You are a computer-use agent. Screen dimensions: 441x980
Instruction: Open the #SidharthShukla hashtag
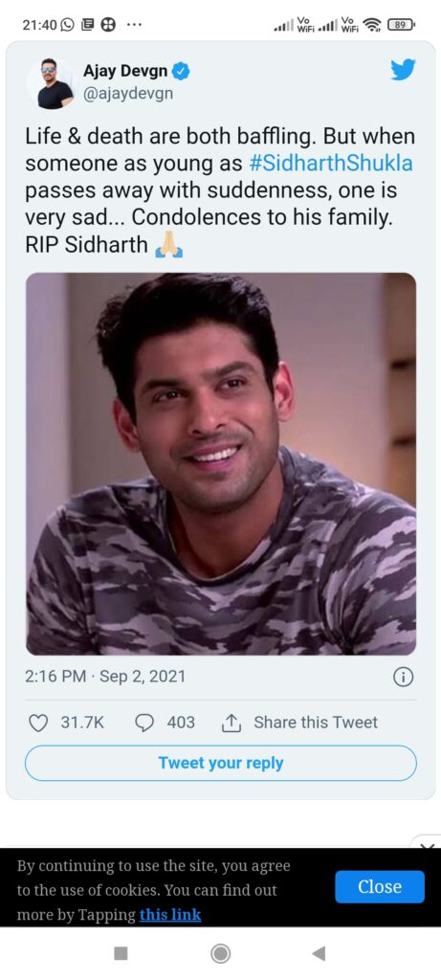330,164
